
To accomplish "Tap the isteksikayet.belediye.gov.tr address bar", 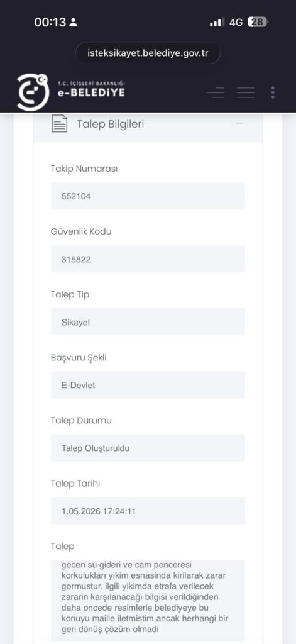I will point(148,53).
